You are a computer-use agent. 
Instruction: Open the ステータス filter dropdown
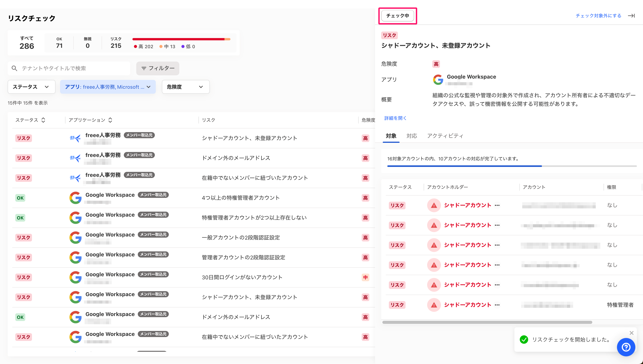(32, 87)
